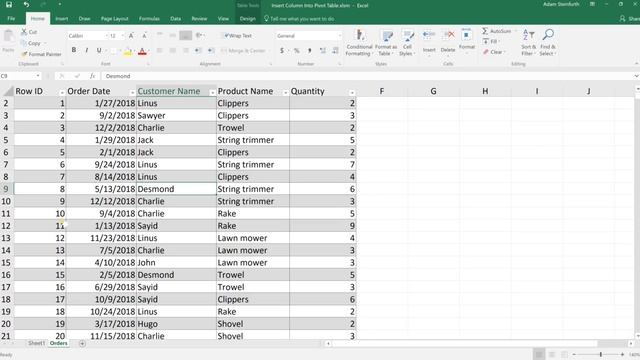Image resolution: width=640 pixels, height=360 pixels.
Task: Select column G header
Action: pos(433,91)
